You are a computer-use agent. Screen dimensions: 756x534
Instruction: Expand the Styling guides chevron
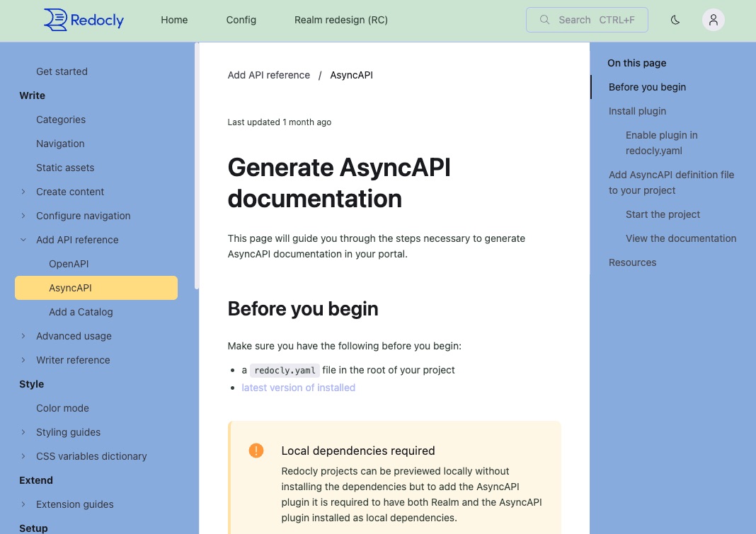[23, 432]
